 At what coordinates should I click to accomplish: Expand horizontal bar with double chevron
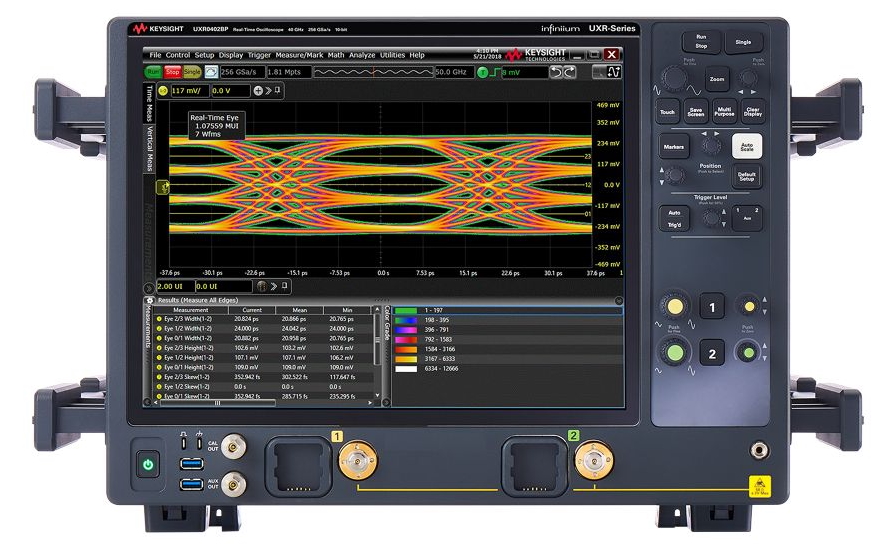(x=274, y=286)
